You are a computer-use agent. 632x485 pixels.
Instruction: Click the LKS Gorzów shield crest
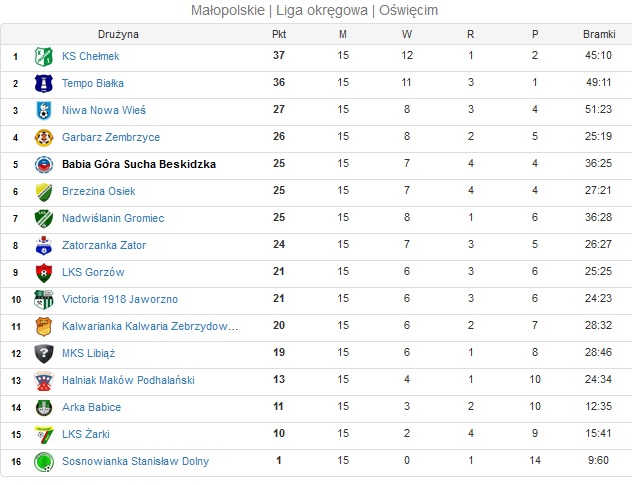(x=44, y=273)
